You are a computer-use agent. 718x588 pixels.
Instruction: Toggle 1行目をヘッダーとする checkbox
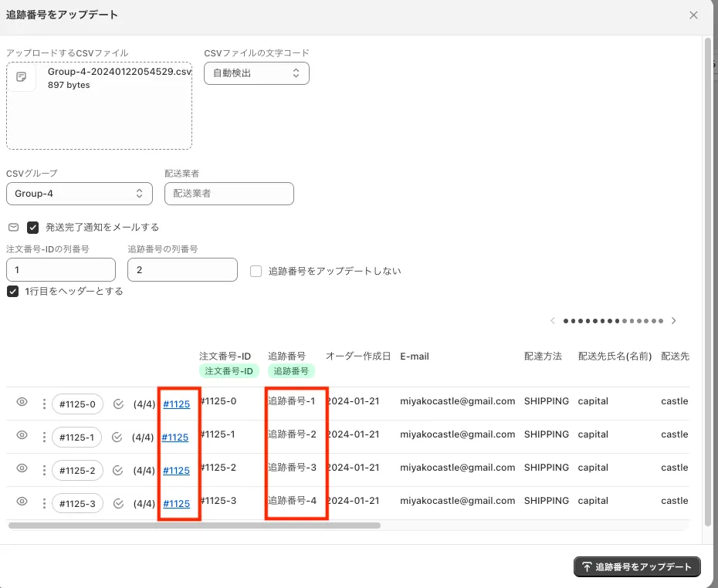(12, 291)
